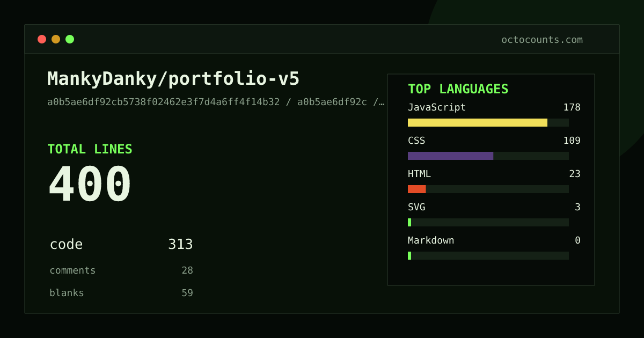Click the yellow JavaScript progress bar

[x=478, y=122]
